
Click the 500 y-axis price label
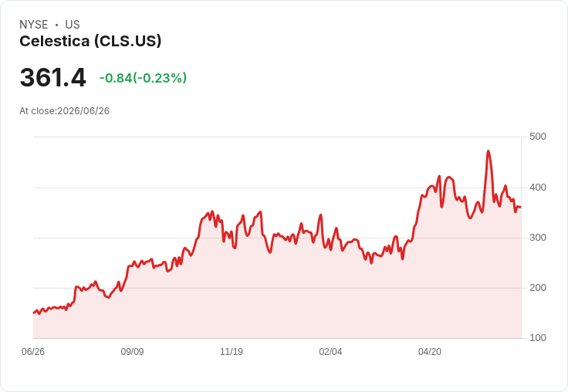[538, 137]
